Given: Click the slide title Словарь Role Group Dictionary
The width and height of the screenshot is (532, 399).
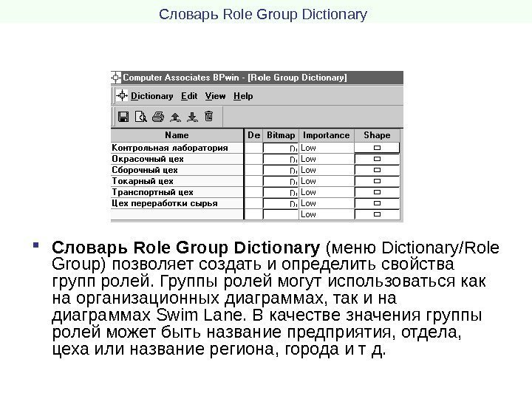Looking at the screenshot, I should pos(263,15).
